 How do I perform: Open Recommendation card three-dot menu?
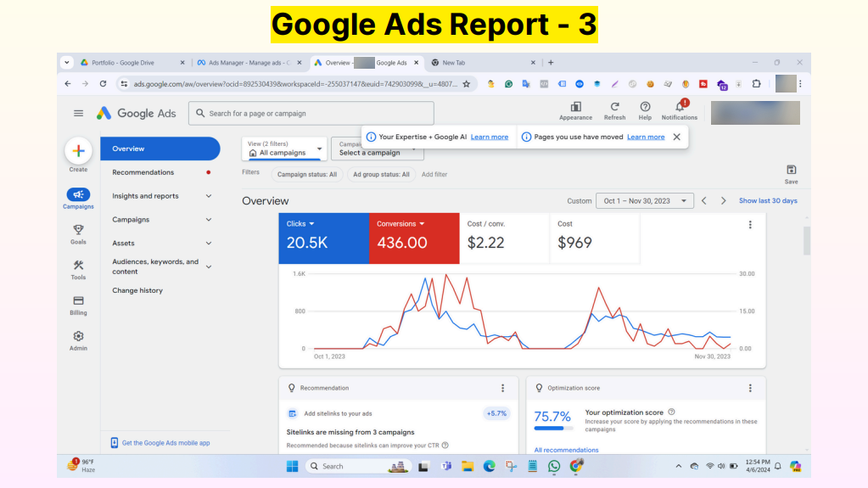pos(502,388)
